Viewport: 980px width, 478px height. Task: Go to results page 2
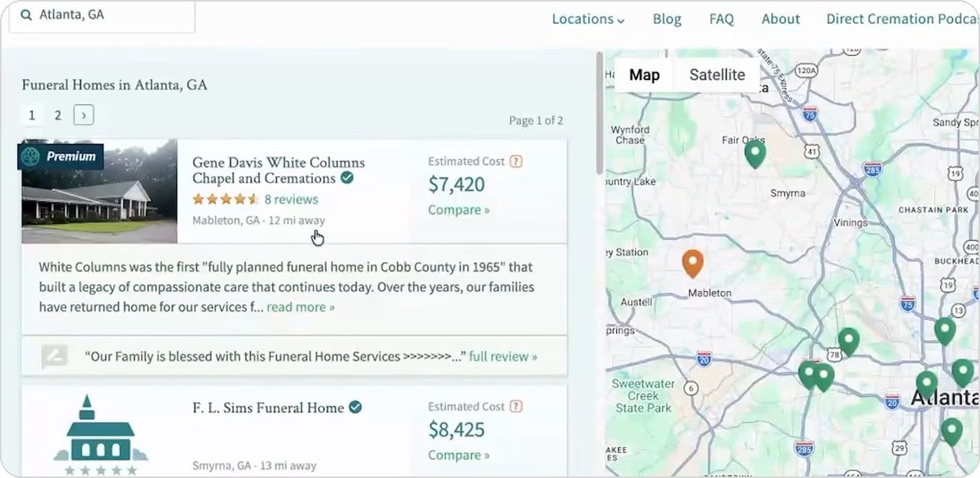57,115
